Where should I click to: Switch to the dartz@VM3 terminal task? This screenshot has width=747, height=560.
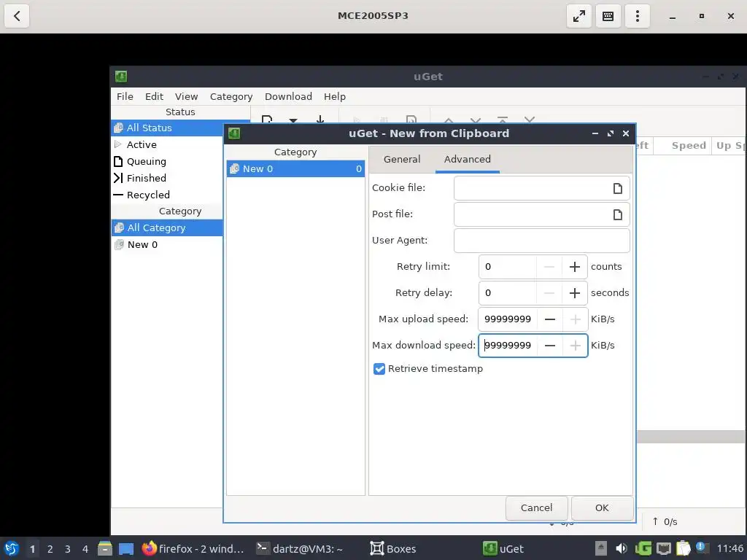pyautogui.click(x=300, y=548)
